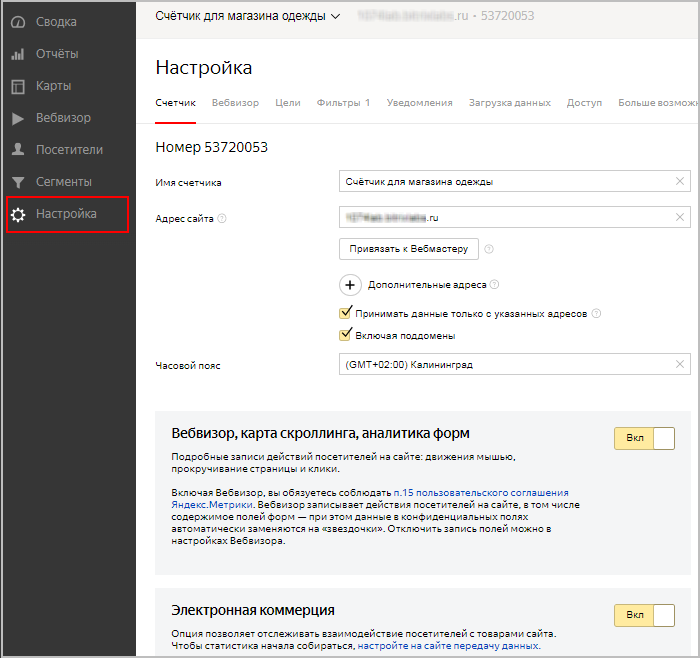The width and height of the screenshot is (700, 658).
Task: Edit the Имя счетчика input field
Action: click(514, 181)
